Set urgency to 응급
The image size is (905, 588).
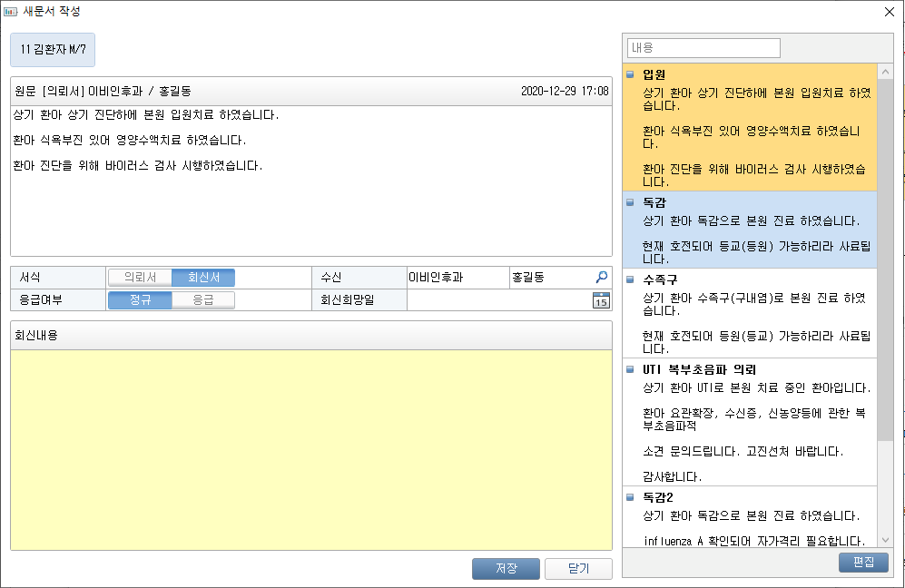click(203, 300)
